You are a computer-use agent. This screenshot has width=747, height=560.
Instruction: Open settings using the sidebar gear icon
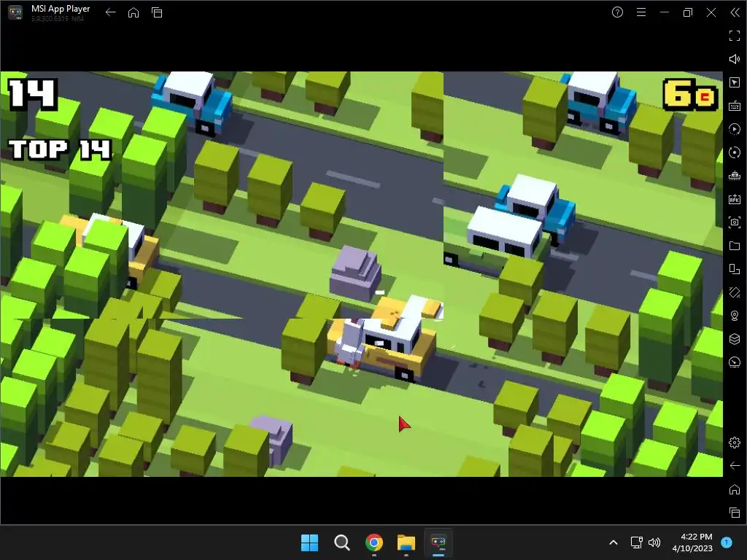point(734,443)
